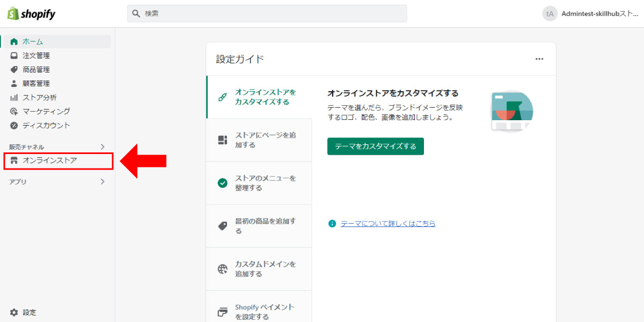The width and height of the screenshot is (644, 322).
Task: Click the ホーム house icon
Action: pos(14,41)
